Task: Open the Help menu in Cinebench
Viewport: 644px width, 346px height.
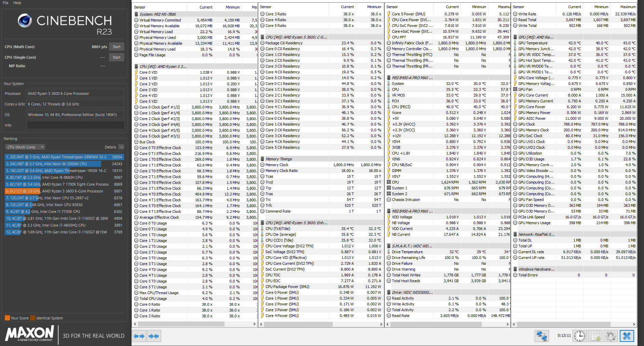Action: point(17,3)
